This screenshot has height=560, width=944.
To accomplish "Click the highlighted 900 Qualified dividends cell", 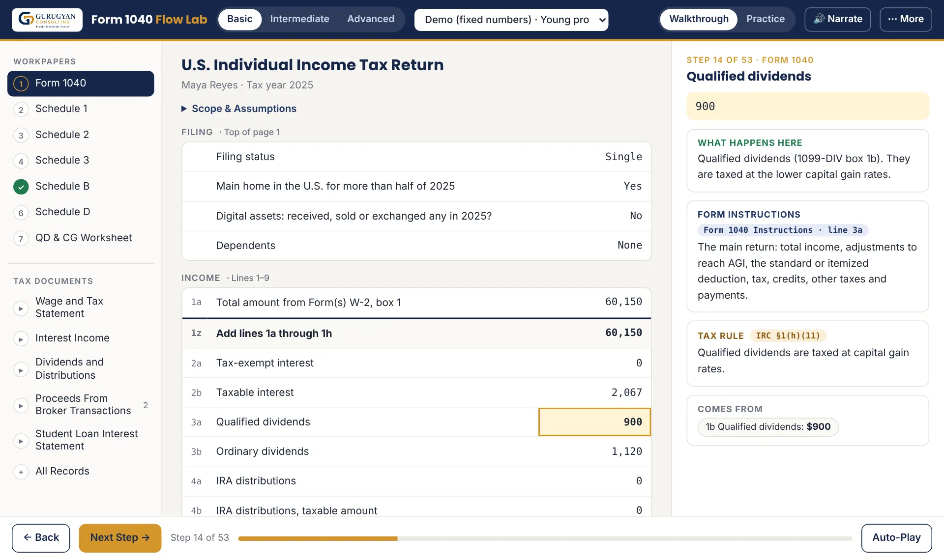I will click(x=594, y=422).
